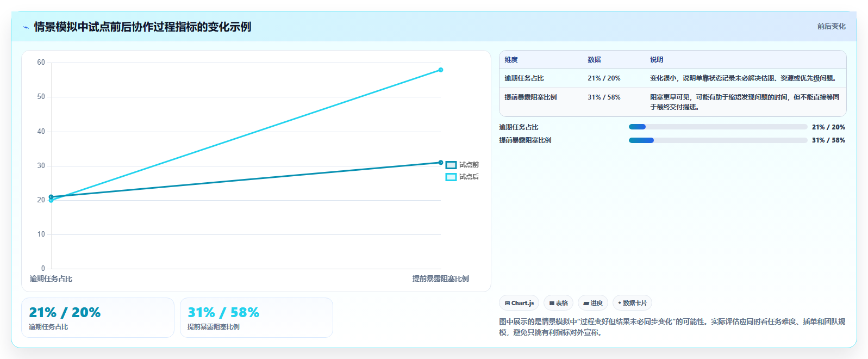Screen dimensions: 868x359
Task: Click the footnote paragraph starting 图中展示的是
Action: (x=672, y=327)
